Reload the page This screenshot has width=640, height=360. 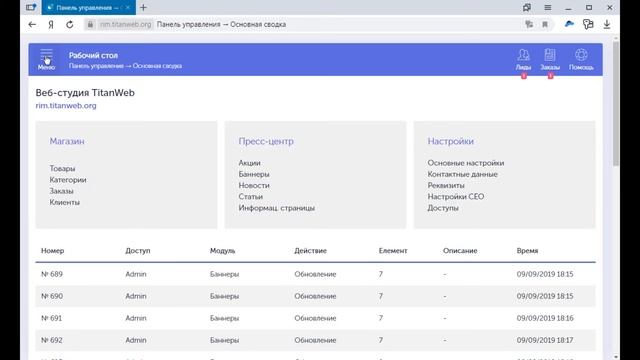coord(70,24)
